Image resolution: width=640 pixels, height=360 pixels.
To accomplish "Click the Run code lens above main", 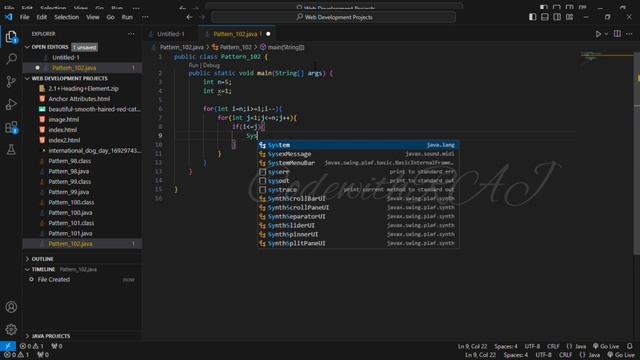I will click(x=193, y=65).
